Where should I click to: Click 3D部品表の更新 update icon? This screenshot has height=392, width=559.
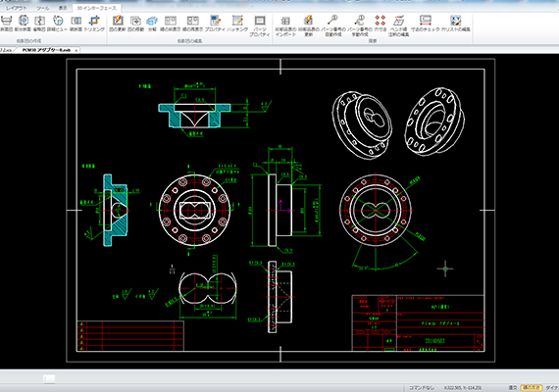pos(309,26)
